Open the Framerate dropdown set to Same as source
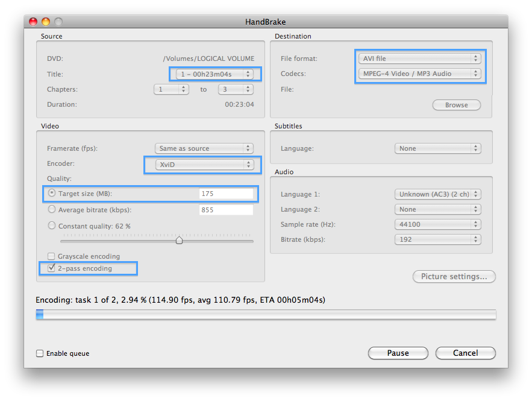This screenshot has width=532, height=401. [x=204, y=148]
